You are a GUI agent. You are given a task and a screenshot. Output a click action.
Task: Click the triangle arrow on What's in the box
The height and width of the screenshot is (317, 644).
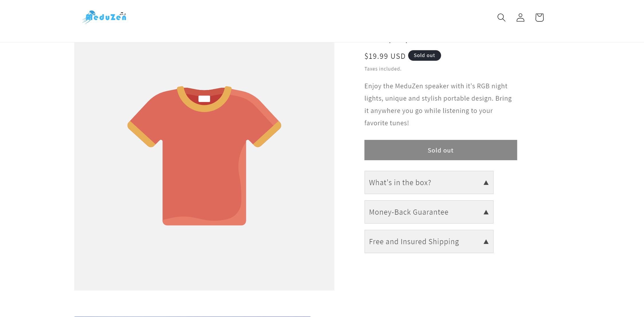(486, 183)
